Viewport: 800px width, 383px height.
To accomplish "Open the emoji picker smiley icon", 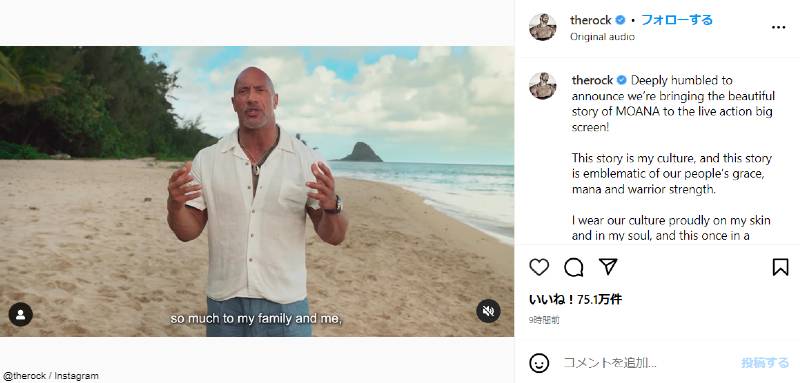I will pos(539,363).
